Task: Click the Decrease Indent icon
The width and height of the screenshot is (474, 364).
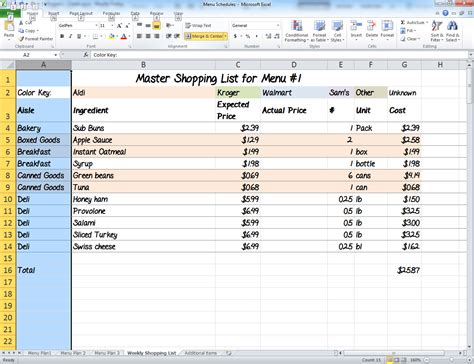Action: point(169,36)
